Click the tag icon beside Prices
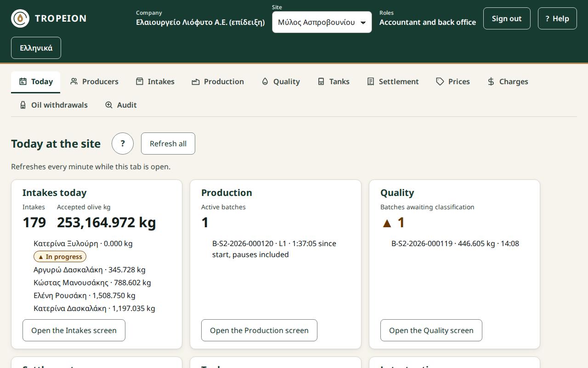The width and height of the screenshot is (588, 368). 440,81
